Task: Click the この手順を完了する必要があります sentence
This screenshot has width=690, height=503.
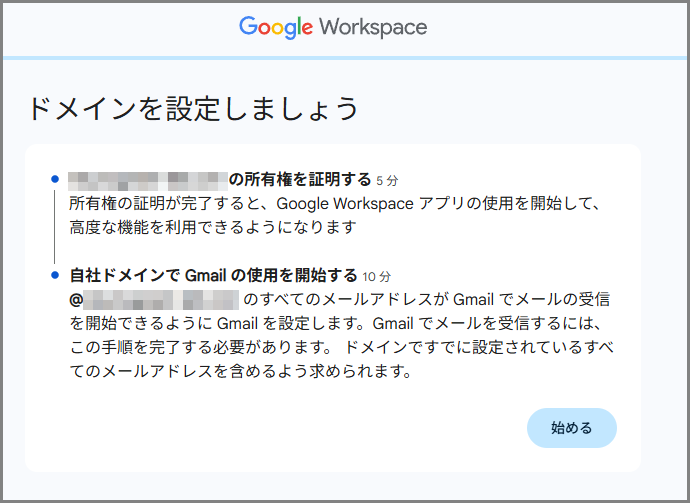Action: click(200, 348)
